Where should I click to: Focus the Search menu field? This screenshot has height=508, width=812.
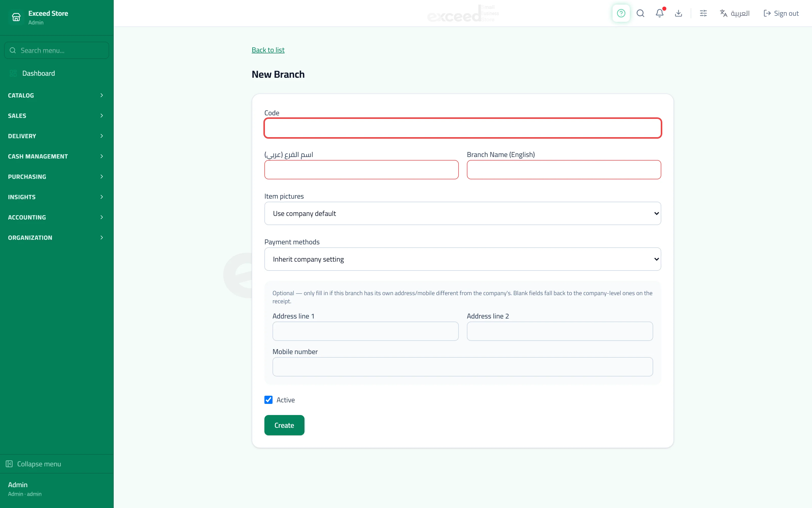pyautogui.click(x=56, y=50)
